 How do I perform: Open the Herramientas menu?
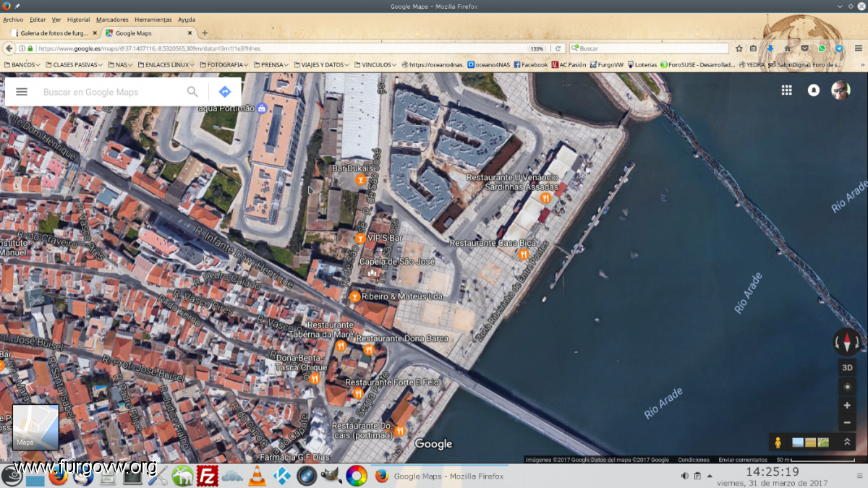click(x=153, y=20)
